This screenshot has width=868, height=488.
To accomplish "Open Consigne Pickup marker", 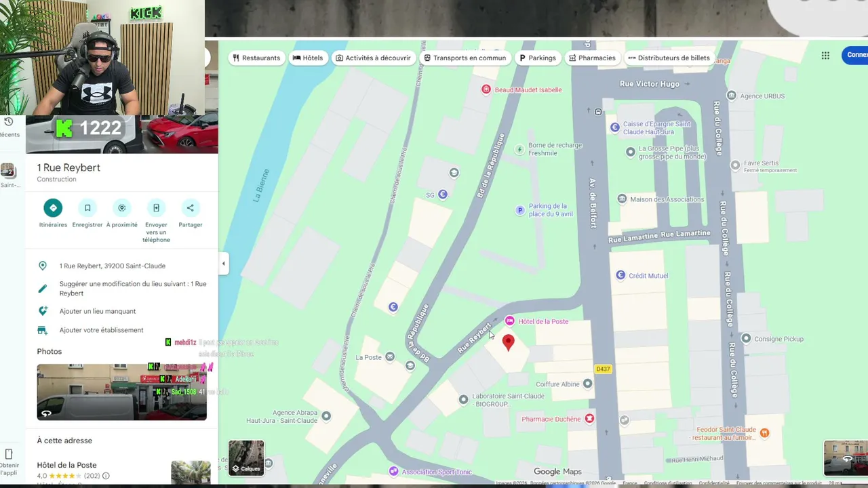I will coord(746,338).
